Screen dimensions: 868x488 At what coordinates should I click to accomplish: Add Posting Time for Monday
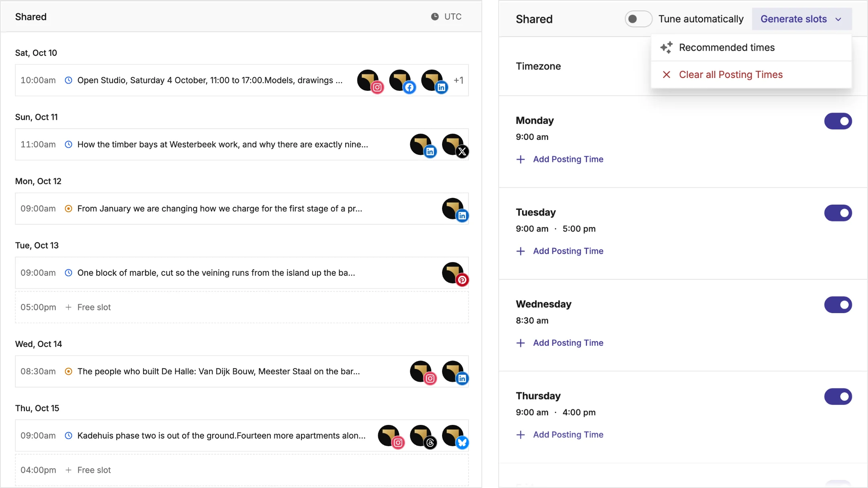pos(560,159)
